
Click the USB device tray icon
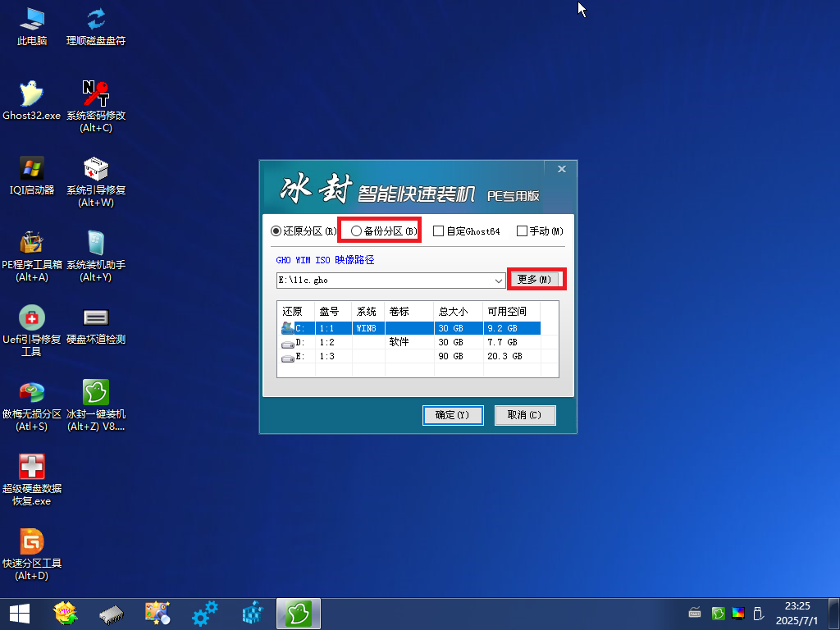[x=758, y=613]
